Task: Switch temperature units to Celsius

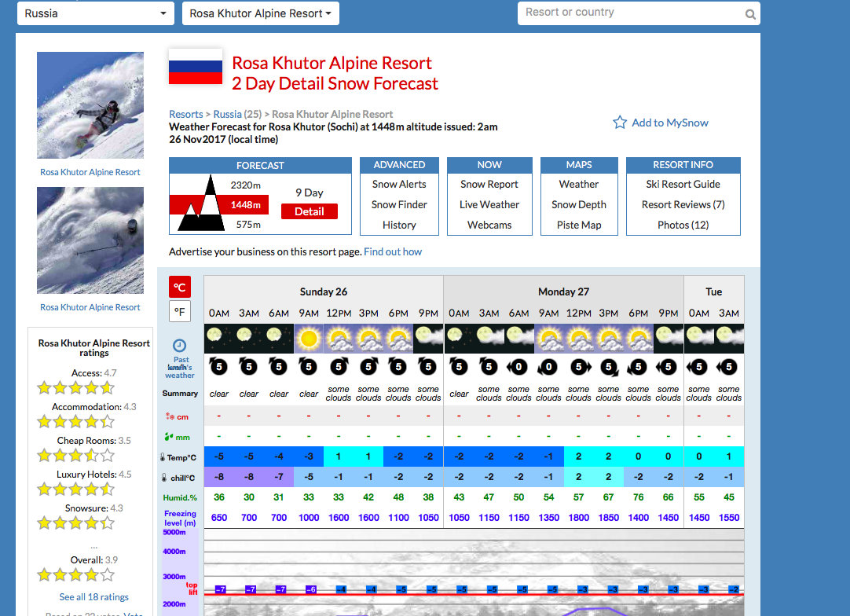Action: pyautogui.click(x=179, y=287)
